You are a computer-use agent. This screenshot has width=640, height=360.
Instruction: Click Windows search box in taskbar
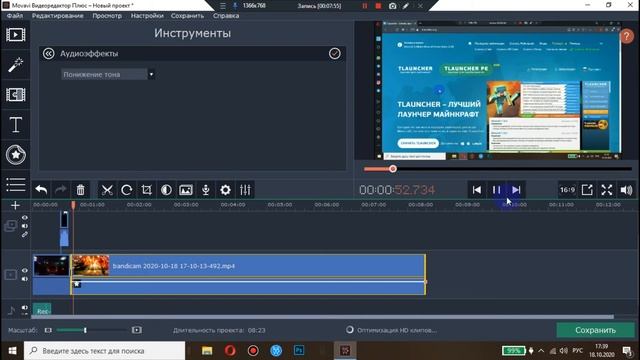104,351
